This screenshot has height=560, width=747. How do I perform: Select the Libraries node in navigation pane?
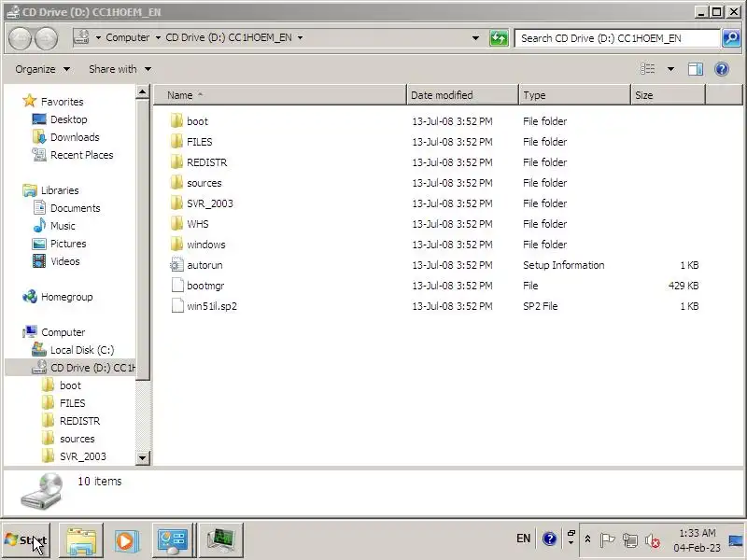[x=60, y=190]
